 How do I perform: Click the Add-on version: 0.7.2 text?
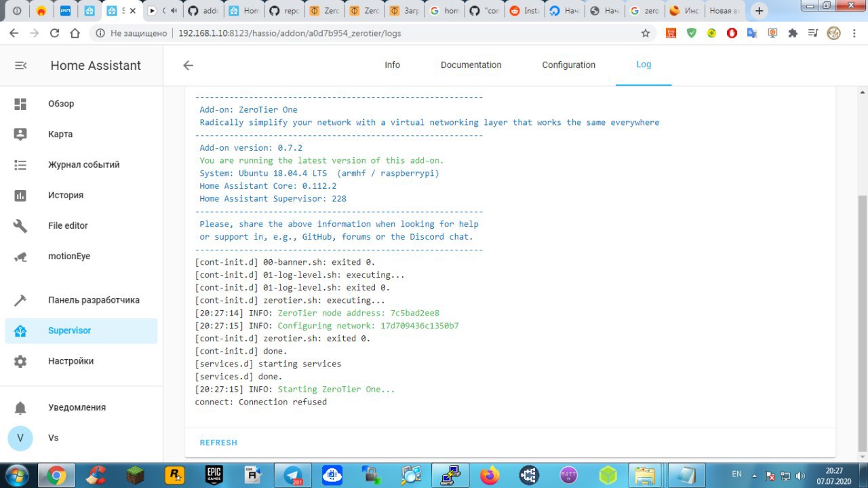pos(251,147)
